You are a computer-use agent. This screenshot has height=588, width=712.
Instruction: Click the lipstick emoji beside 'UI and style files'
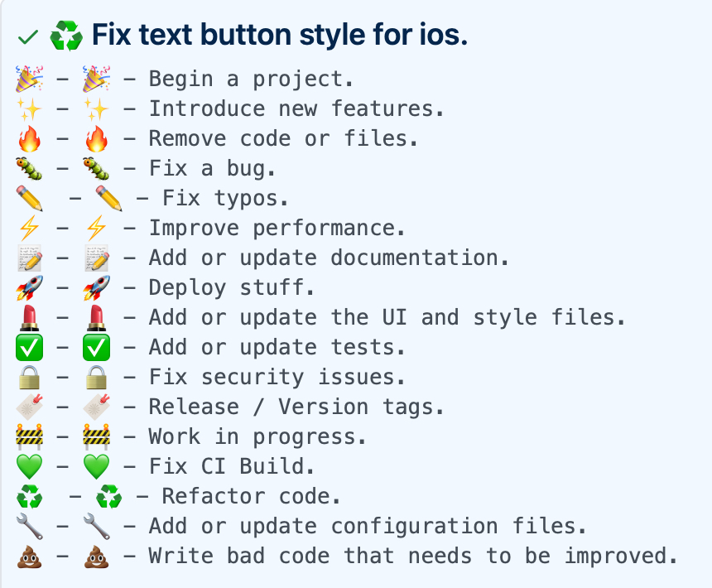tap(96, 317)
